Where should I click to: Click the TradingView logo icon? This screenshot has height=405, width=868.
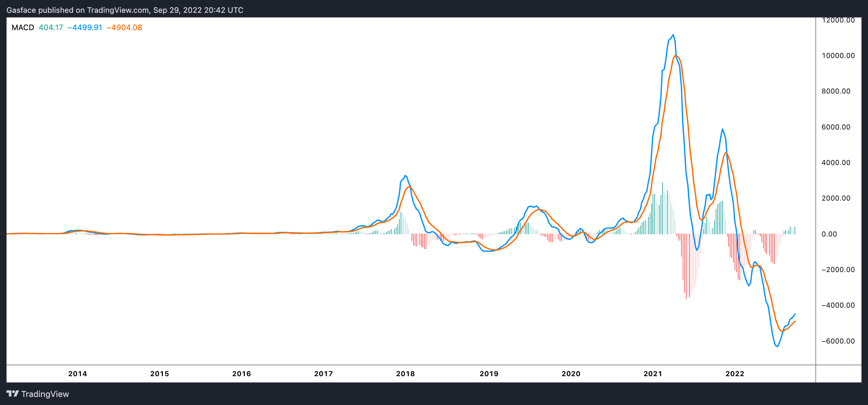(13, 393)
